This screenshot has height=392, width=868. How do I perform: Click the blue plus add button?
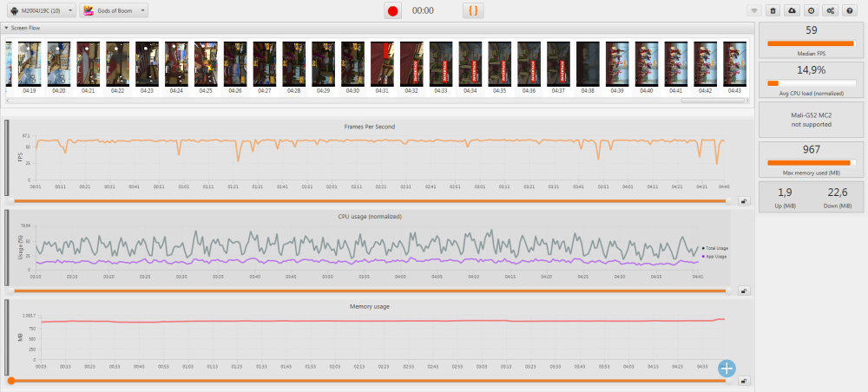[x=727, y=368]
